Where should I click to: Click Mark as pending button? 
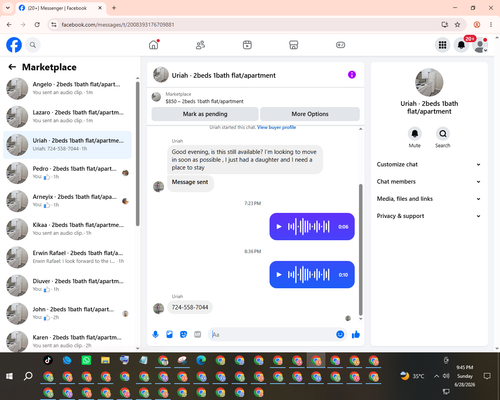205,114
